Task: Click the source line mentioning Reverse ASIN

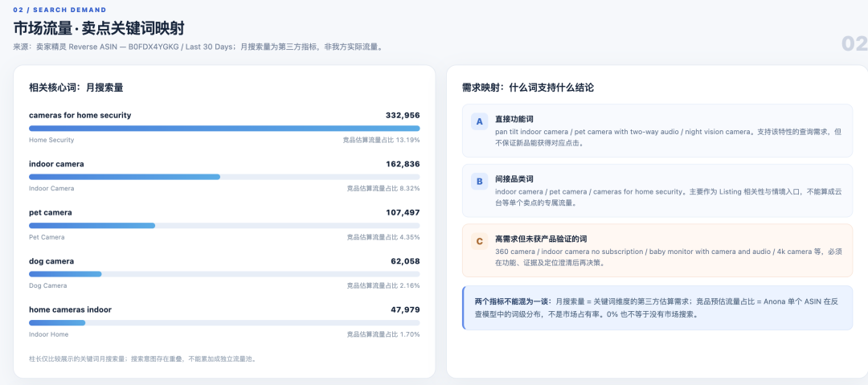Action: click(198, 47)
